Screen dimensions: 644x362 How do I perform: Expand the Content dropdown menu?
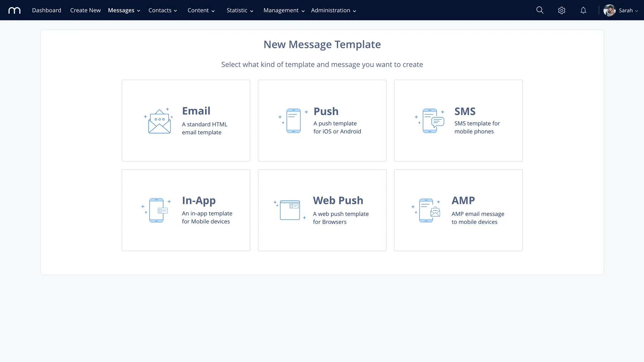[201, 10]
